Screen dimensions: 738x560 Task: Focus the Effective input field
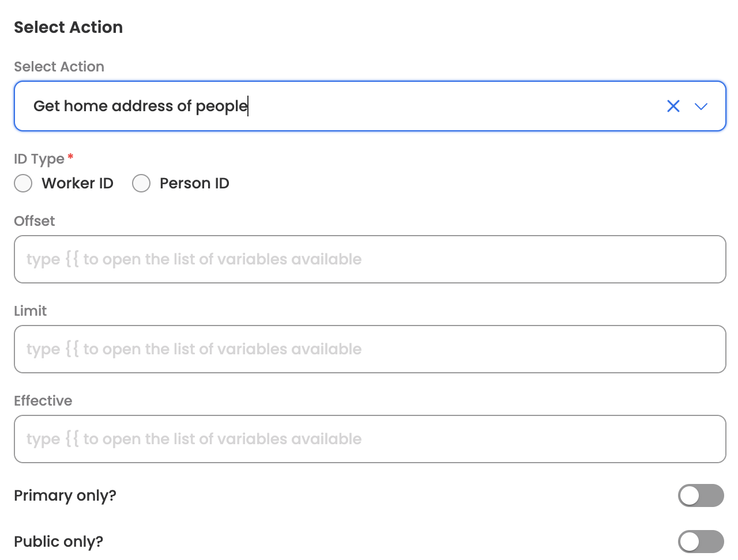pyautogui.click(x=370, y=439)
